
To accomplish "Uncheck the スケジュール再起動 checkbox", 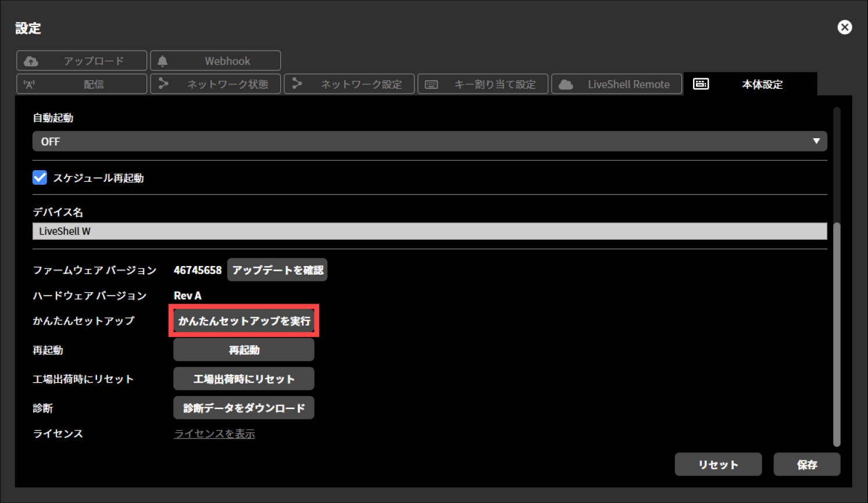I will tap(39, 177).
